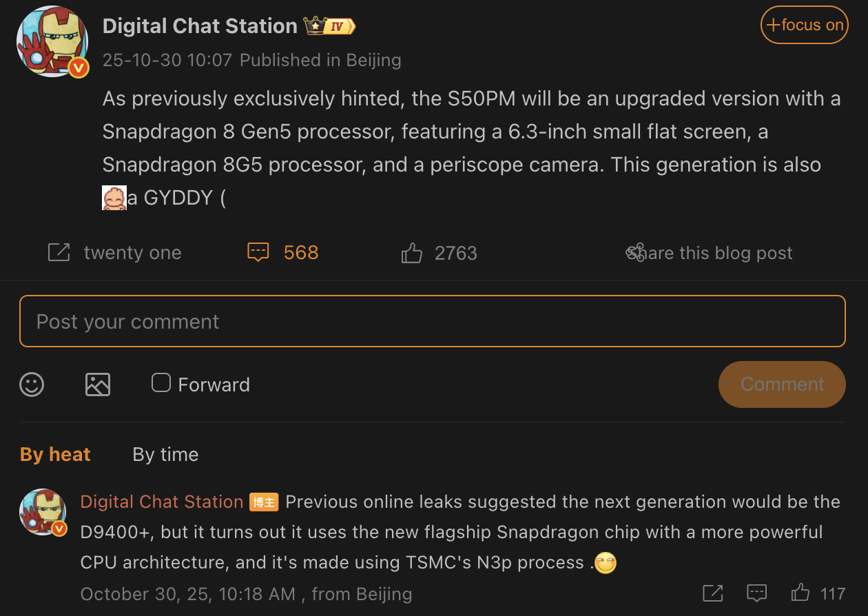Repost the first comment via its share icon
The height and width of the screenshot is (616, 868).
click(x=713, y=593)
